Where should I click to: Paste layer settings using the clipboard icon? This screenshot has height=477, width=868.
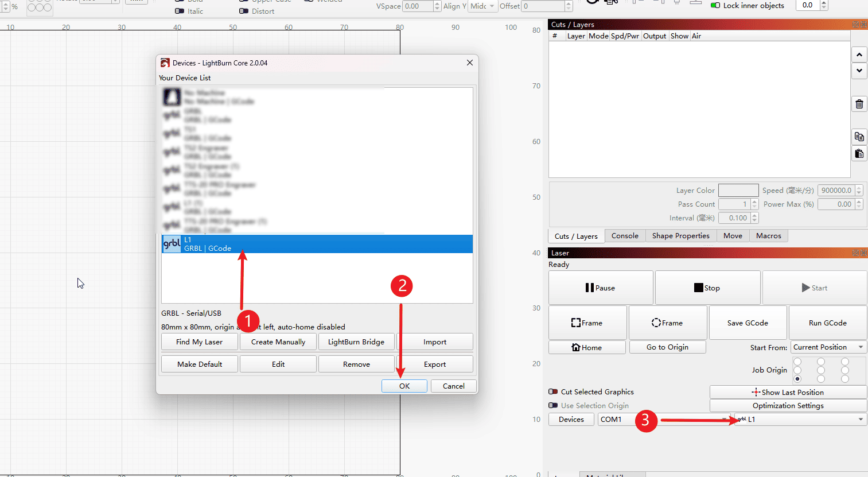point(859,153)
